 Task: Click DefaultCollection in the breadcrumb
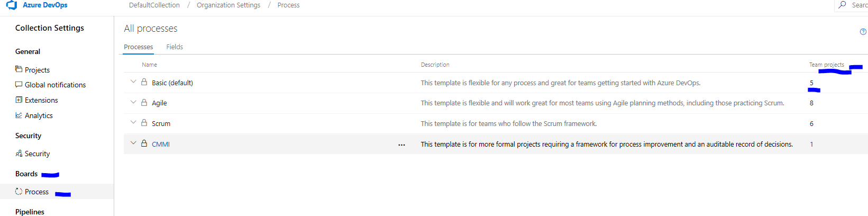coord(154,5)
